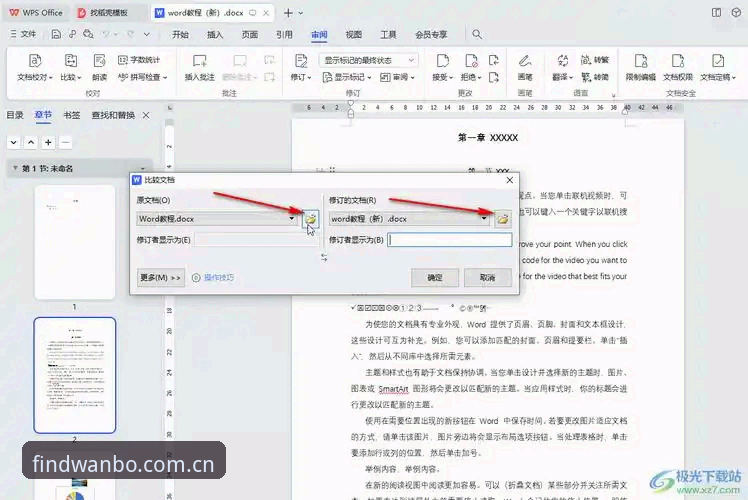
Task: Click the 朗读 read-aloud icon
Action: [99, 61]
